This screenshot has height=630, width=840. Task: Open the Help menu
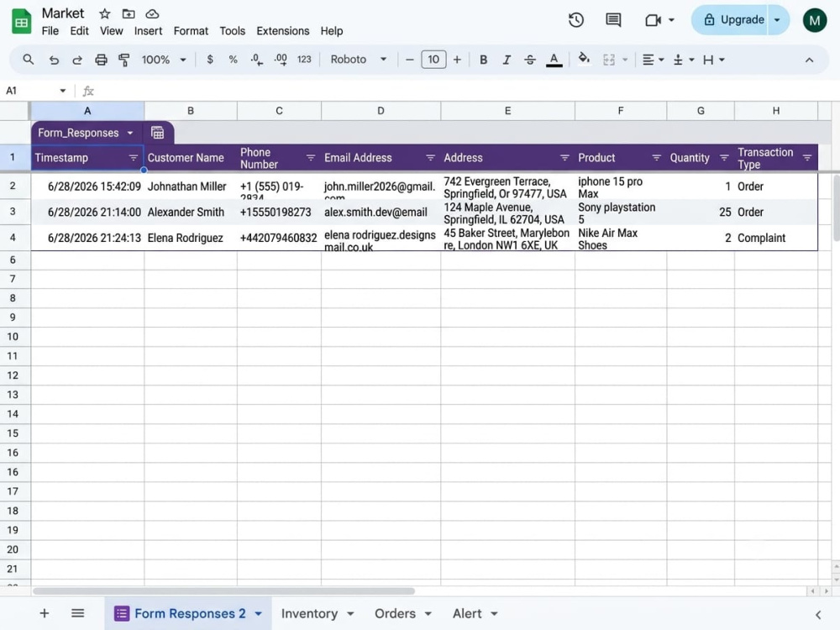coord(332,31)
